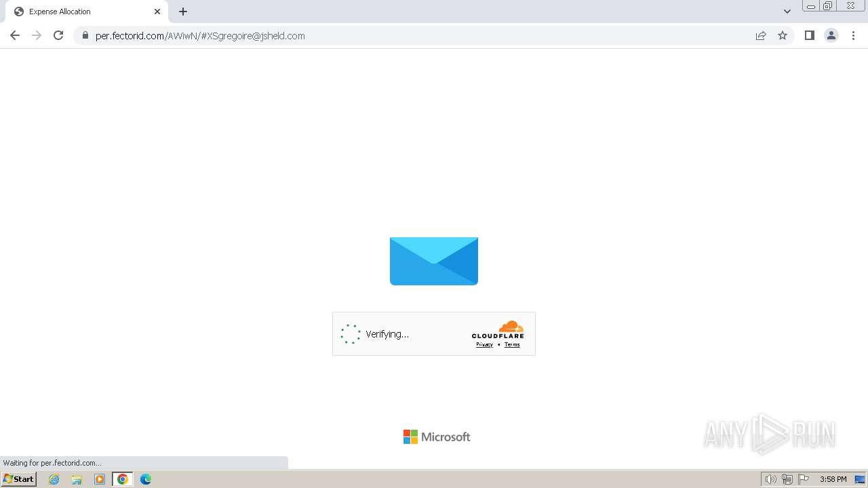Click the Action Center flag icon
The image size is (868, 488).
(x=804, y=479)
